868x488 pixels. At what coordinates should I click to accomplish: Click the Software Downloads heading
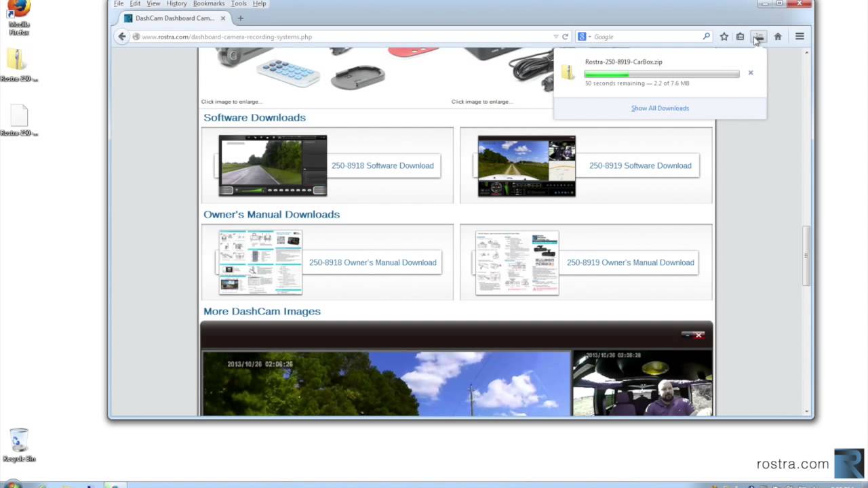click(254, 117)
